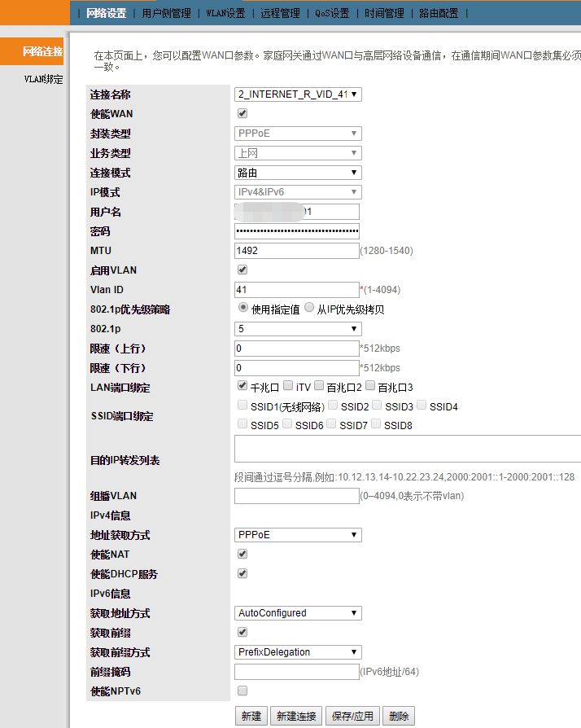Toggle the 使能DHCP服务 checkbox
Image resolution: width=581 pixels, height=728 pixels.
coord(242,573)
